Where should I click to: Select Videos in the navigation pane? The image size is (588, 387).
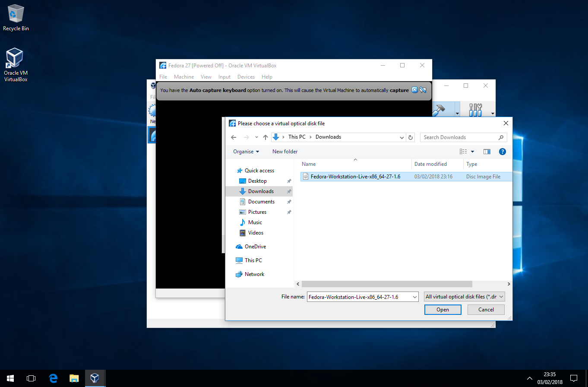tap(256, 233)
